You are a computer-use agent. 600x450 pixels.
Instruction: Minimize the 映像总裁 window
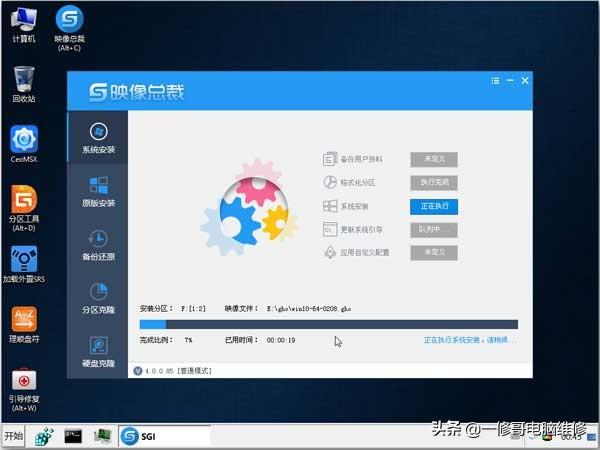[x=510, y=80]
